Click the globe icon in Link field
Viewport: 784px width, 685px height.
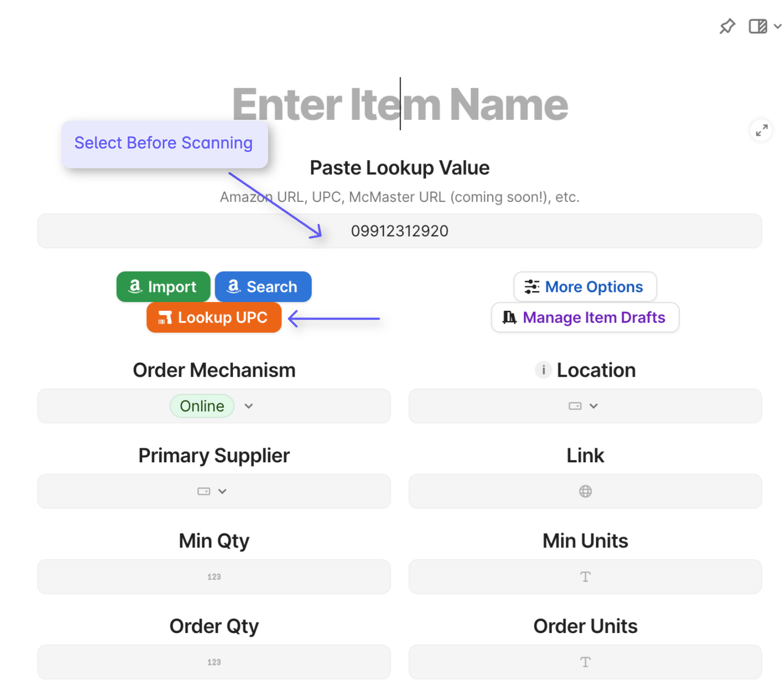coord(585,491)
